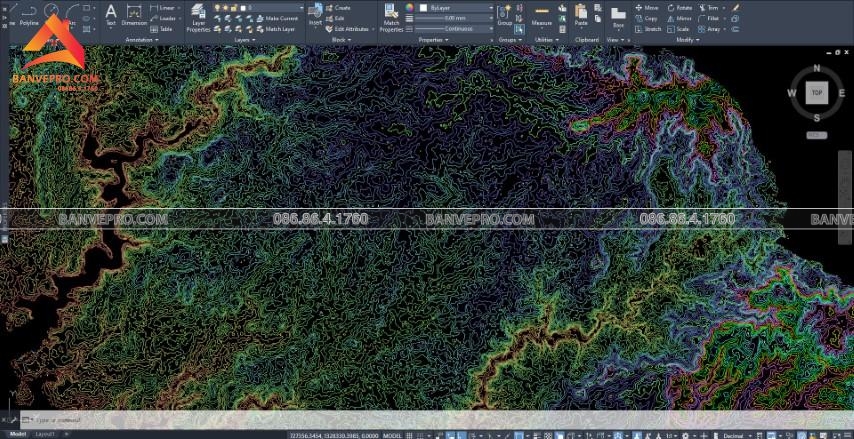Click the workspace switching gear icon
854x439 pixels.
686,435
